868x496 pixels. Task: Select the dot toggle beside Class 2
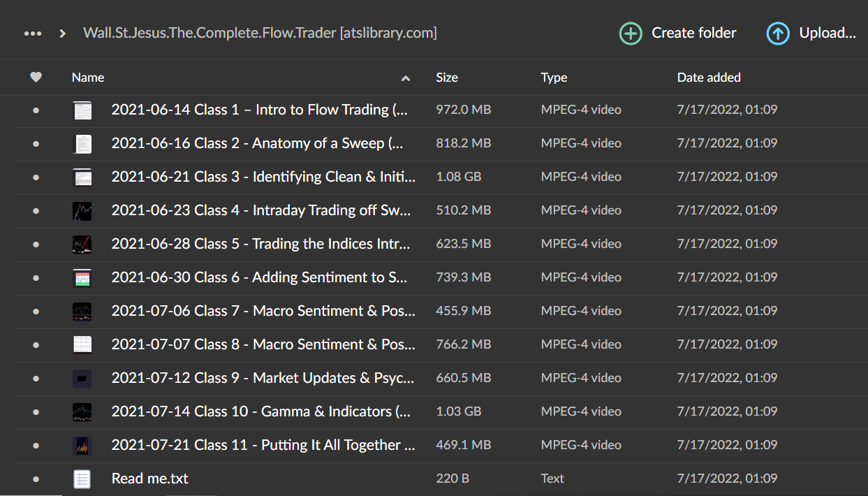[x=36, y=143]
